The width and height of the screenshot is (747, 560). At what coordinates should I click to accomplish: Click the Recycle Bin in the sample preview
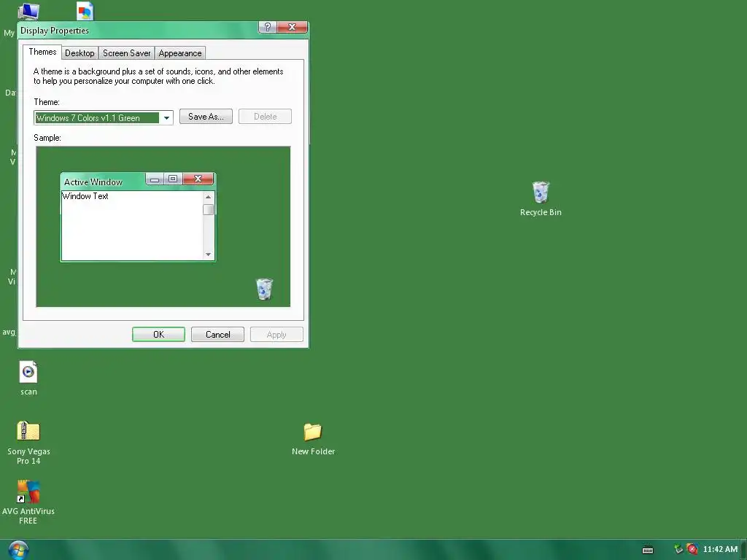[264, 289]
